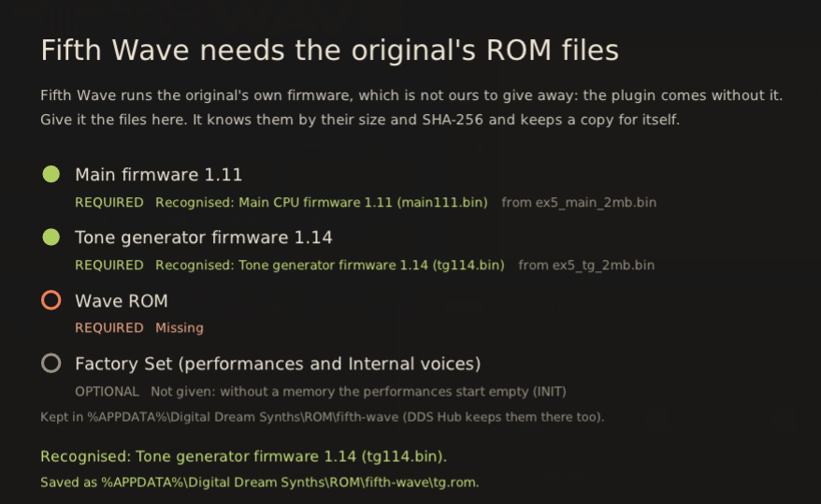Click the green status dot beside Main firmware 1.11

(x=50, y=174)
